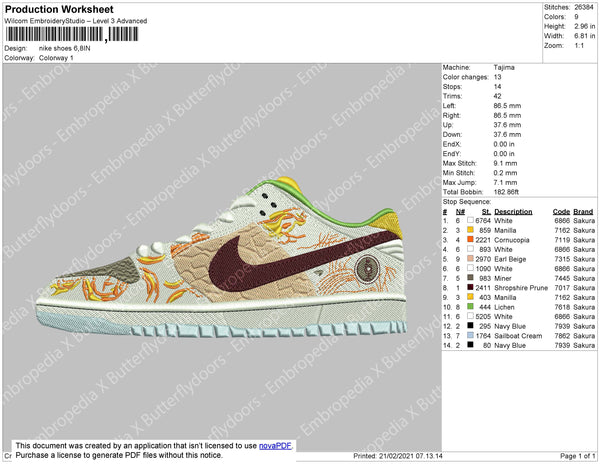This screenshot has width=600, height=464.
Task: Click the shoe embroidery design preview
Action: click(x=222, y=257)
